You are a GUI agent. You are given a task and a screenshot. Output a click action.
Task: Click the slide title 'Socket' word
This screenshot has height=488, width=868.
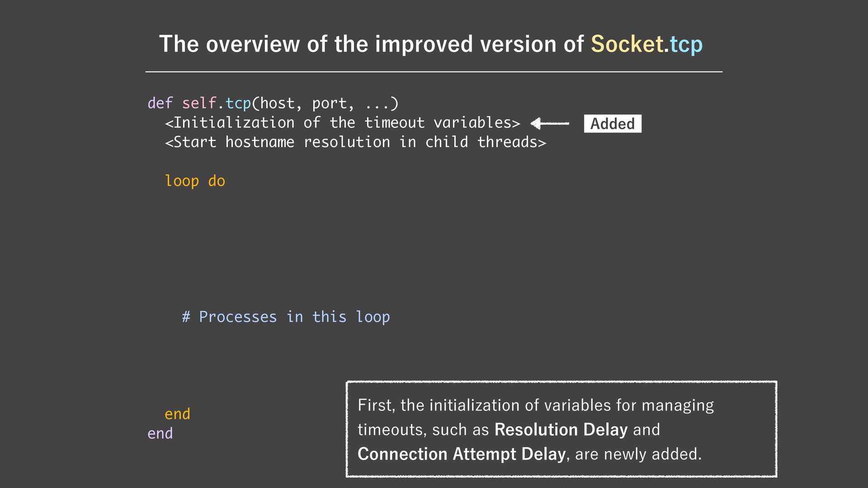click(x=627, y=44)
